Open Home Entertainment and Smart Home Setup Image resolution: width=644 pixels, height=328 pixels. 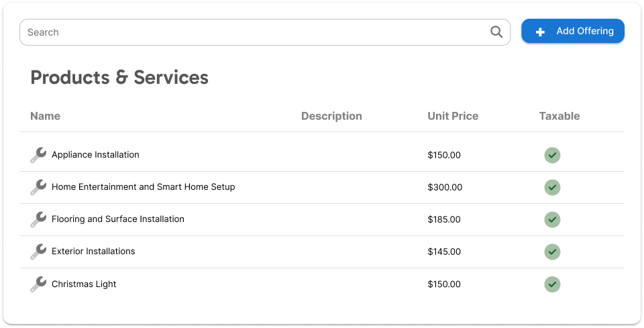coord(144,186)
